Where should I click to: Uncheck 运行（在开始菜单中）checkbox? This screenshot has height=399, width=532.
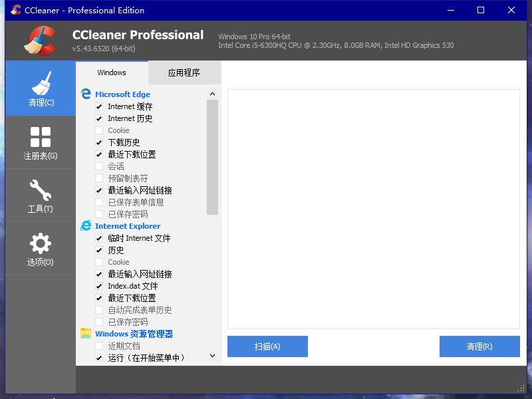(99, 358)
